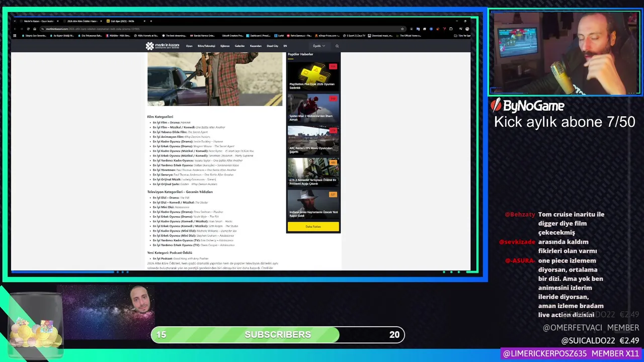644x362 pixels.
Task: Switch site language with the EN link
Action: (x=285, y=46)
